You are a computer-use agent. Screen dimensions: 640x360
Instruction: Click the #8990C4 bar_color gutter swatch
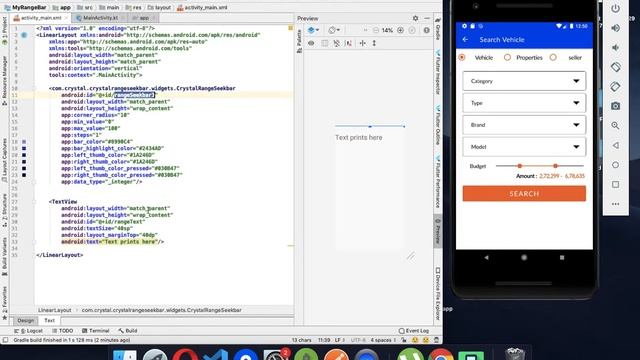24,142
